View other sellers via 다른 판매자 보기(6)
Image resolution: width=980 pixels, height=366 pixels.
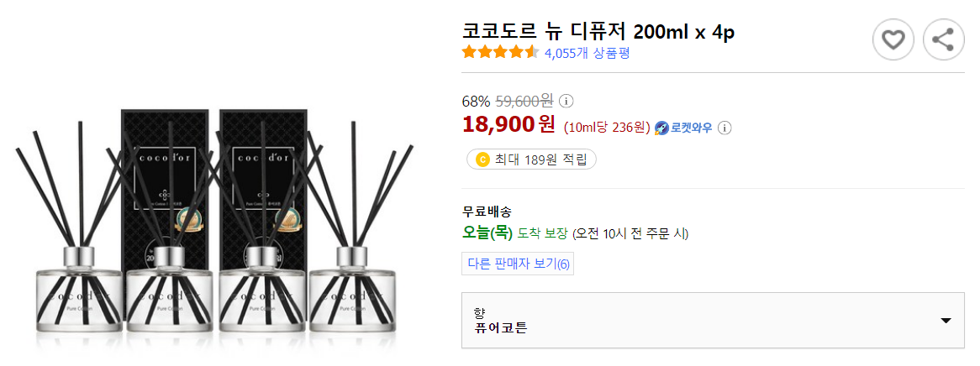[x=518, y=264]
